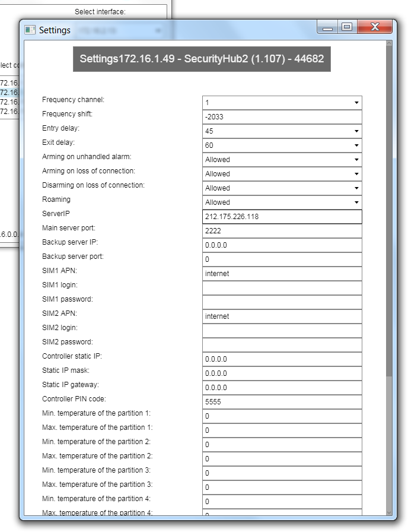Screen dimensions: 408x532
Task: Click the Frequency shift input field
Action: [282, 117]
